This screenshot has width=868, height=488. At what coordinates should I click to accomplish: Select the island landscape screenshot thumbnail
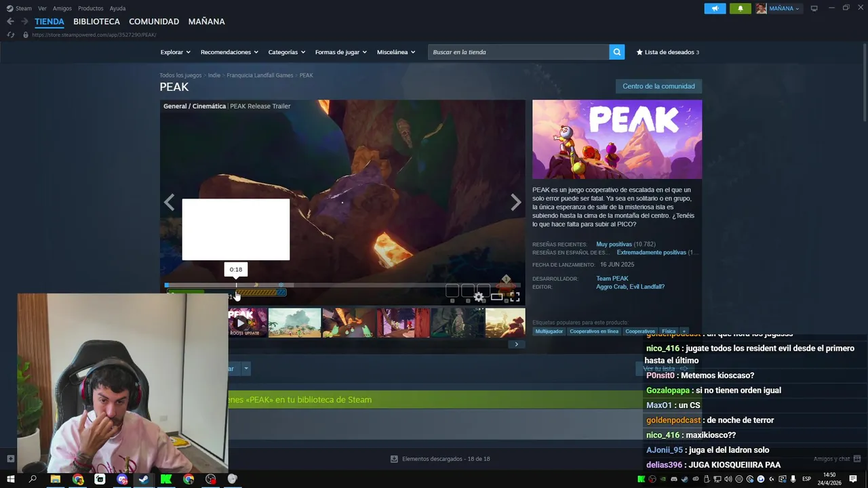coord(294,323)
